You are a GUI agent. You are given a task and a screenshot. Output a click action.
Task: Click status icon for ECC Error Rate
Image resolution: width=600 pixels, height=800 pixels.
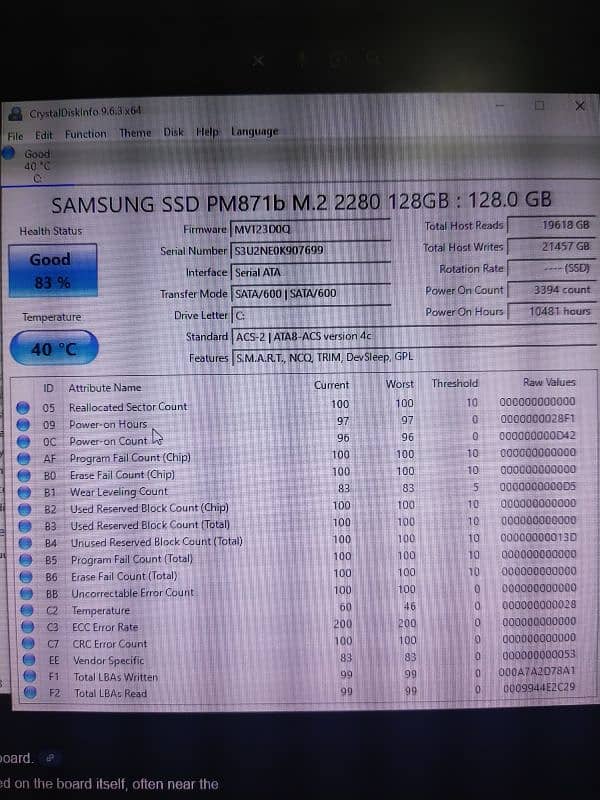point(28,627)
